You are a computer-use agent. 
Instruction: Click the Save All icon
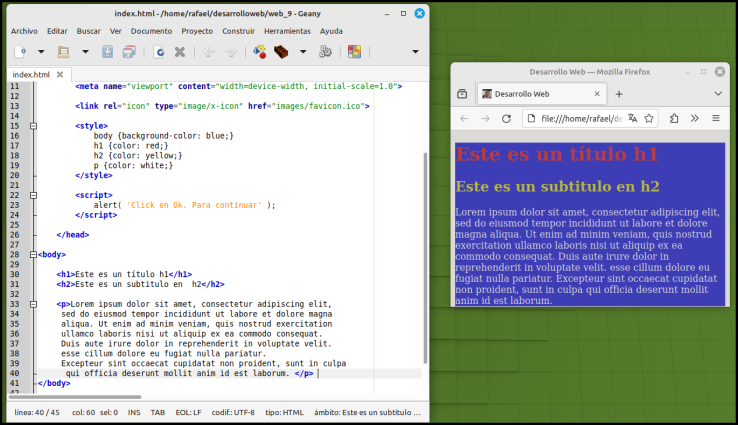(129, 52)
